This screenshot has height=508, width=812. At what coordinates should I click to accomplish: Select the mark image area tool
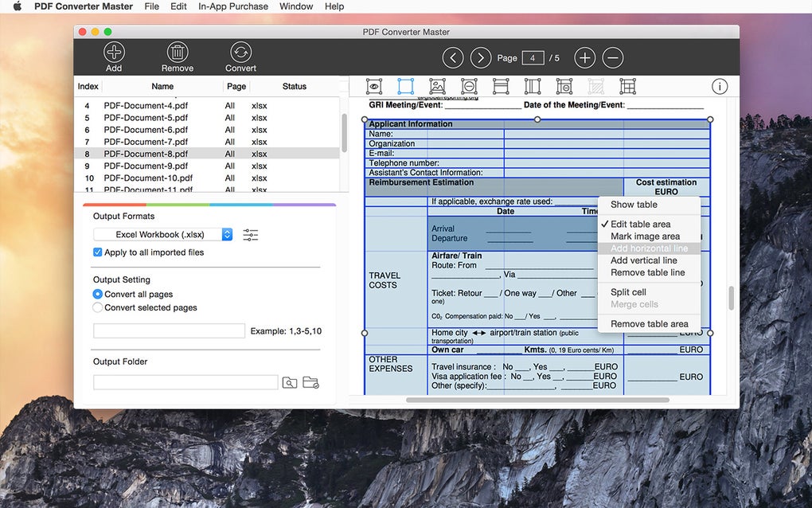tap(437, 86)
